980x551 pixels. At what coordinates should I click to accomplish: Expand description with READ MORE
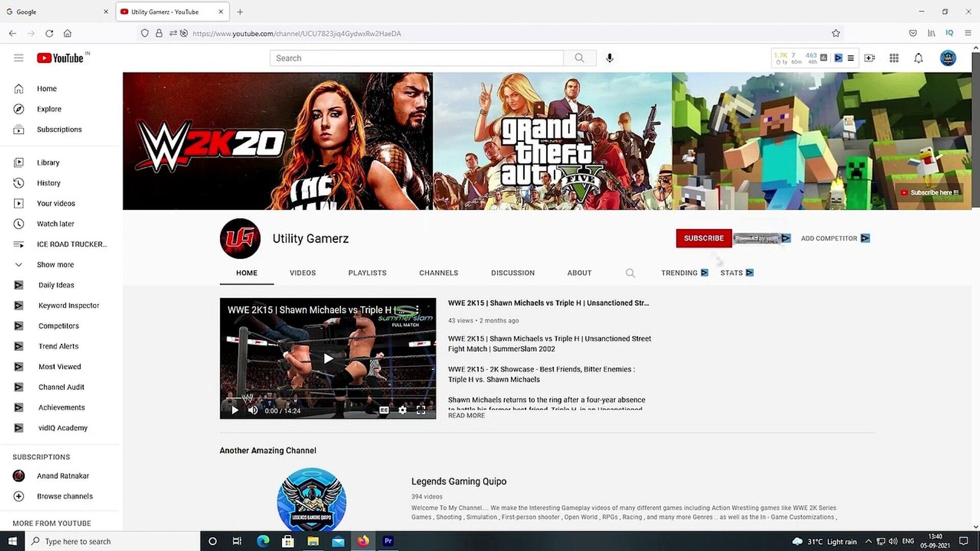467,416
